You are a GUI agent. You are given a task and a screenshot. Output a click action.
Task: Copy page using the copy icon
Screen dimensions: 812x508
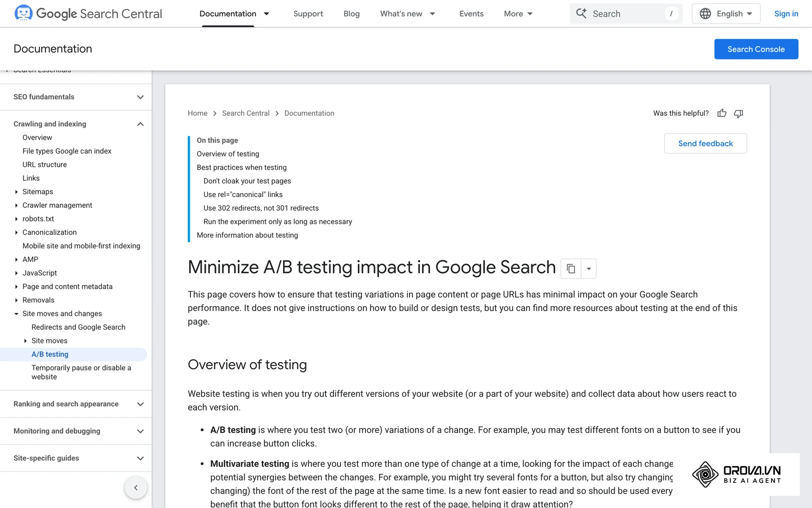coord(571,269)
